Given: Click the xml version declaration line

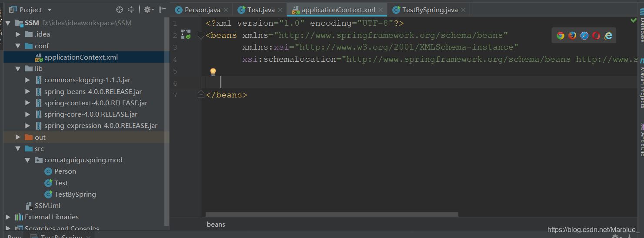Looking at the screenshot, I should [305, 23].
